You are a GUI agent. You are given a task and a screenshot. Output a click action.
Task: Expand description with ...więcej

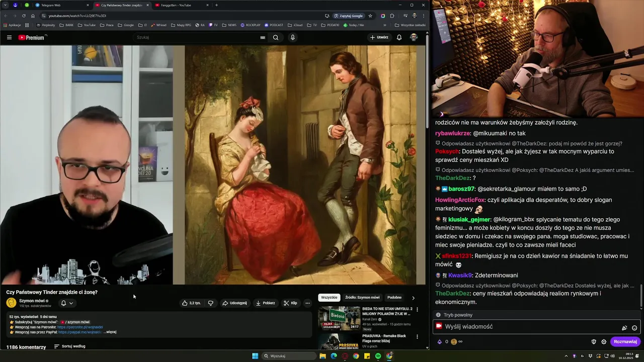tap(110, 332)
